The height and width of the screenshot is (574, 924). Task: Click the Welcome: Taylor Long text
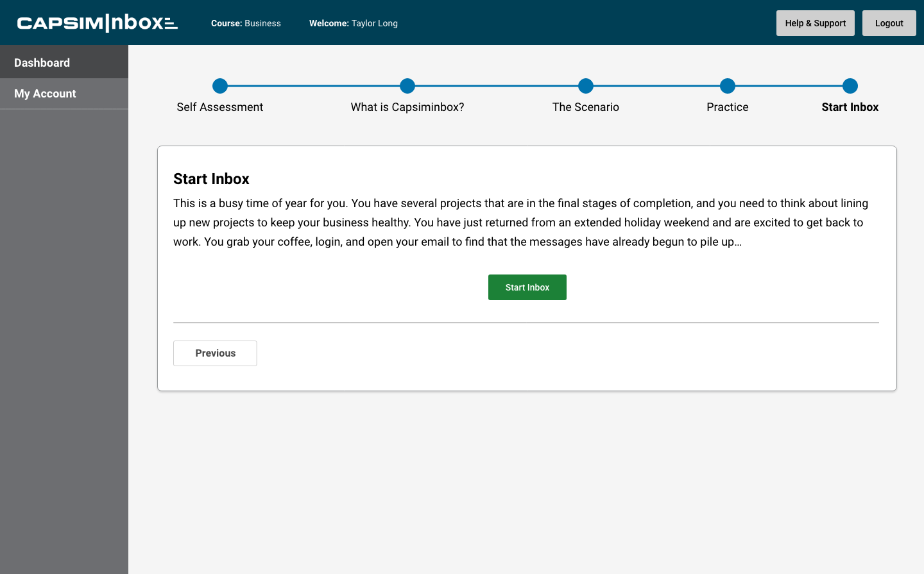pyautogui.click(x=354, y=23)
